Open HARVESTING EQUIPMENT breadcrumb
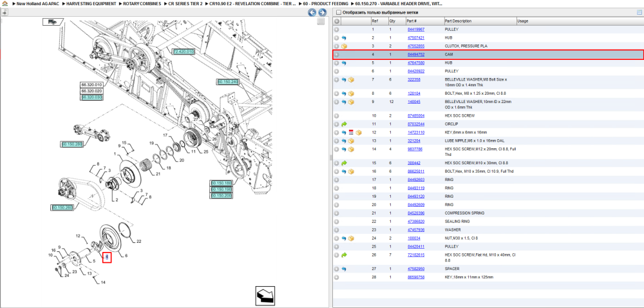Viewport: 644px width, 308px height. click(x=91, y=3)
